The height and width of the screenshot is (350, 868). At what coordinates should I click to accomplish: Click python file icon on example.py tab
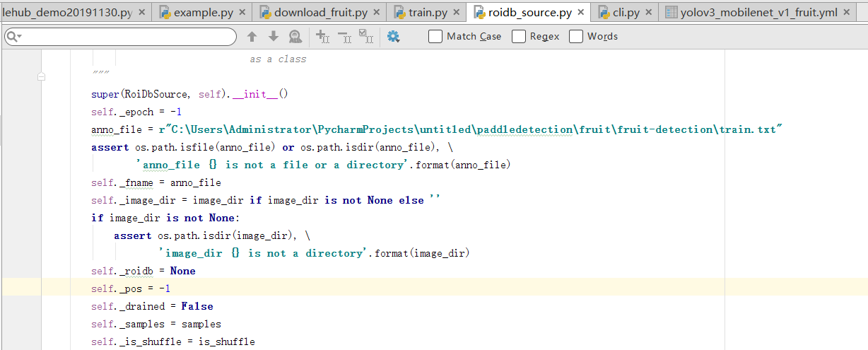[x=165, y=13]
